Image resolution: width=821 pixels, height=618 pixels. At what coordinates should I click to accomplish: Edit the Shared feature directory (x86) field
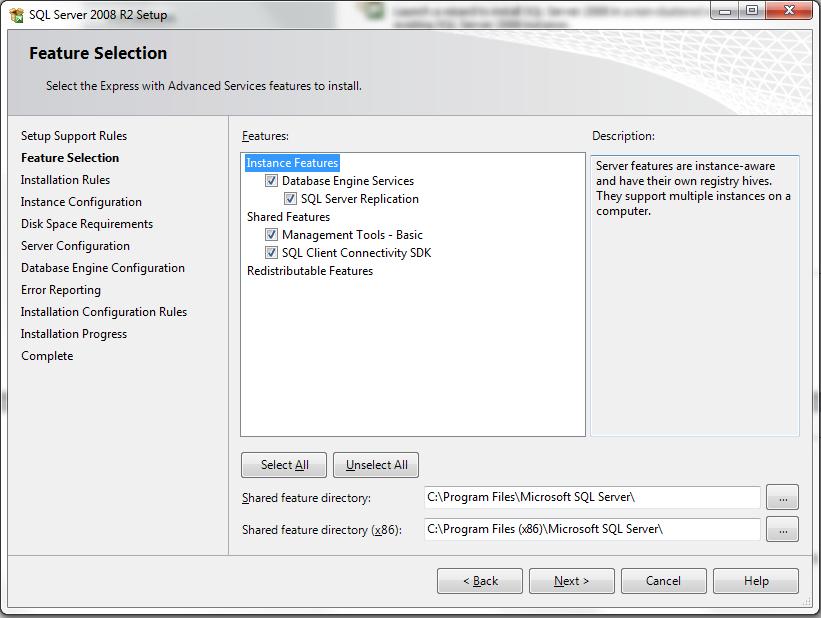(x=592, y=529)
